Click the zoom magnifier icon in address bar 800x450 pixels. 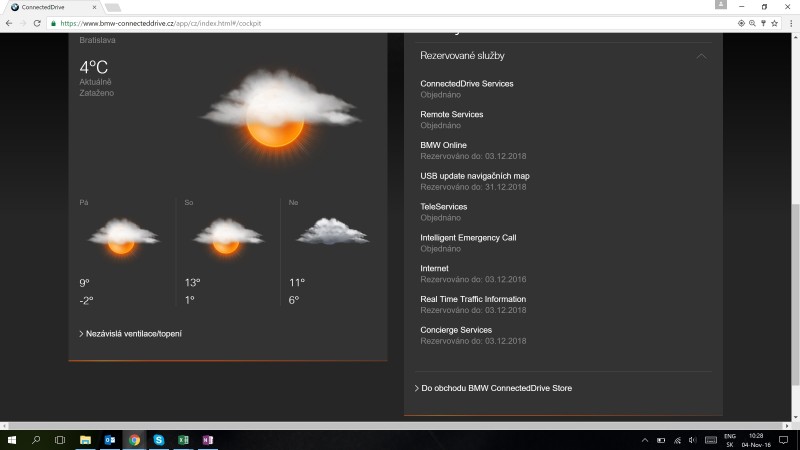pyautogui.click(x=752, y=23)
